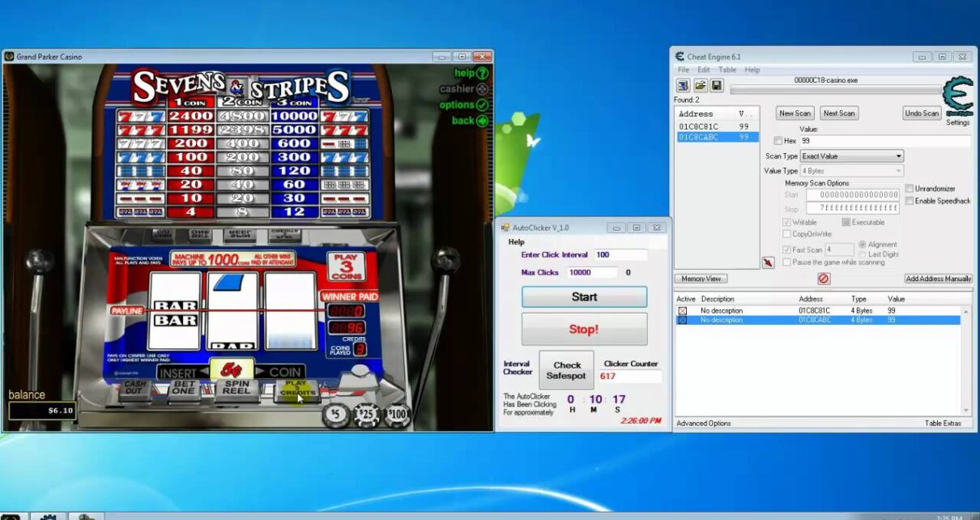
Task: Click the back arrow icon in casino
Action: [x=483, y=121]
